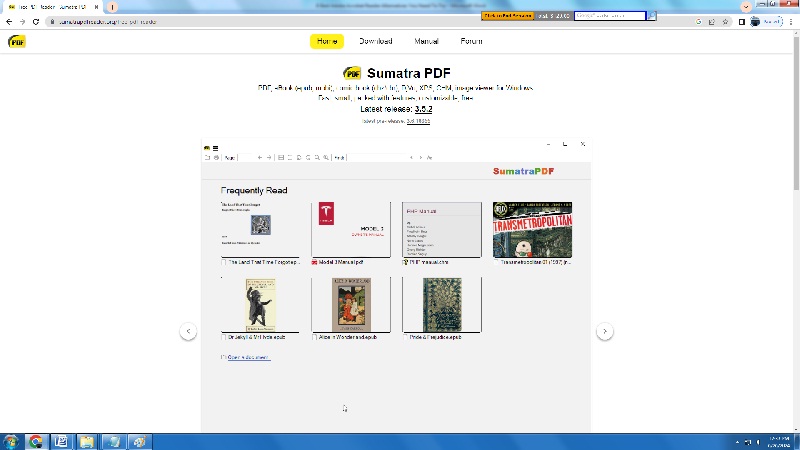
Task: Open latest release 3.5.2 link
Action: coord(423,109)
